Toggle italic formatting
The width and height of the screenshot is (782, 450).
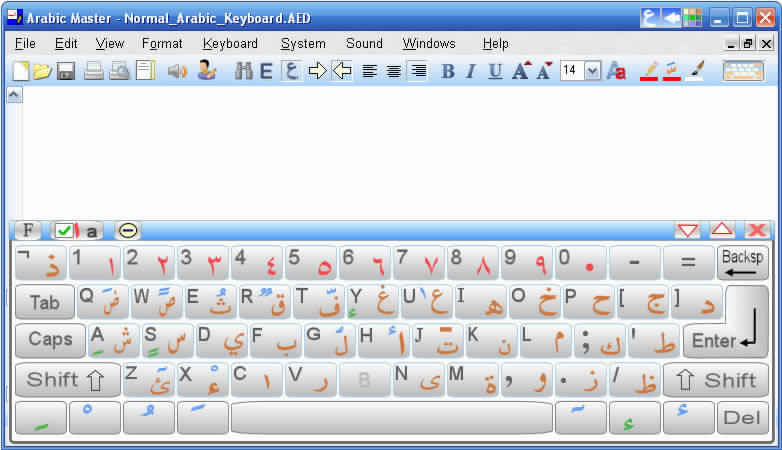pos(471,72)
